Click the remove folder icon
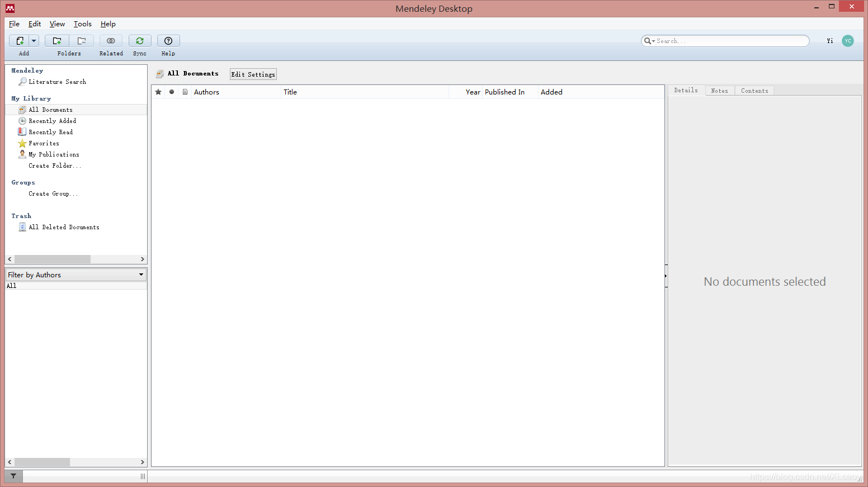Screen dimensions: 868x487 [82, 41]
